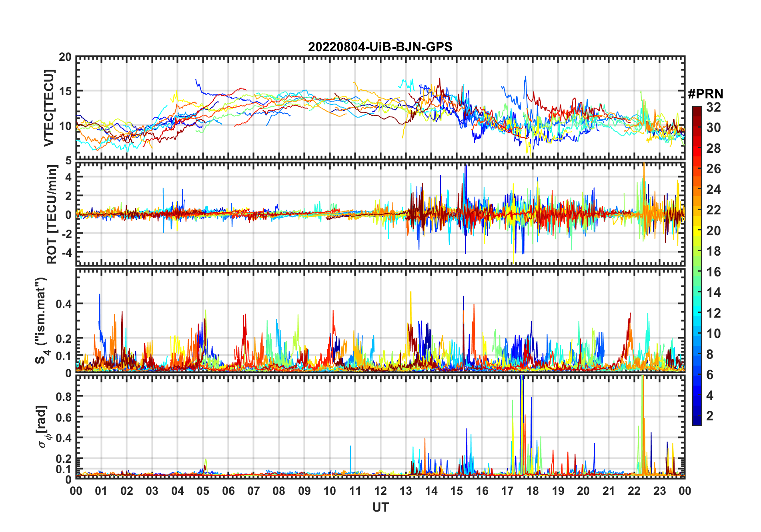Click colorbar tick label 12

[713, 313]
